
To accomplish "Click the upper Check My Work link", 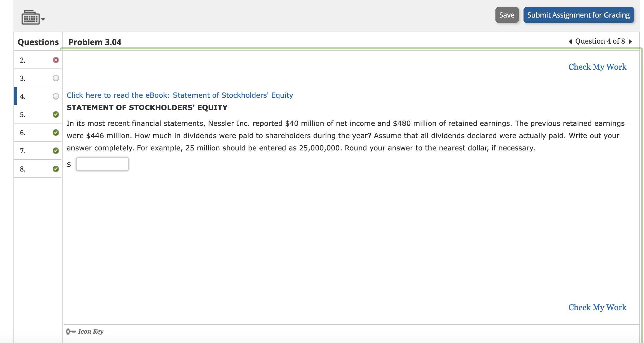I will coord(597,67).
